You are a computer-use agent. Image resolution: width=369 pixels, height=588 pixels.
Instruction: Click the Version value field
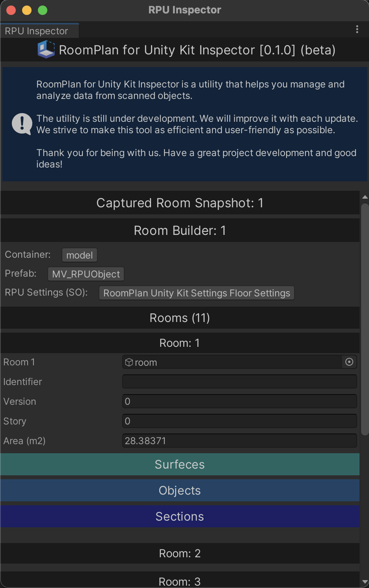tap(239, 401)
